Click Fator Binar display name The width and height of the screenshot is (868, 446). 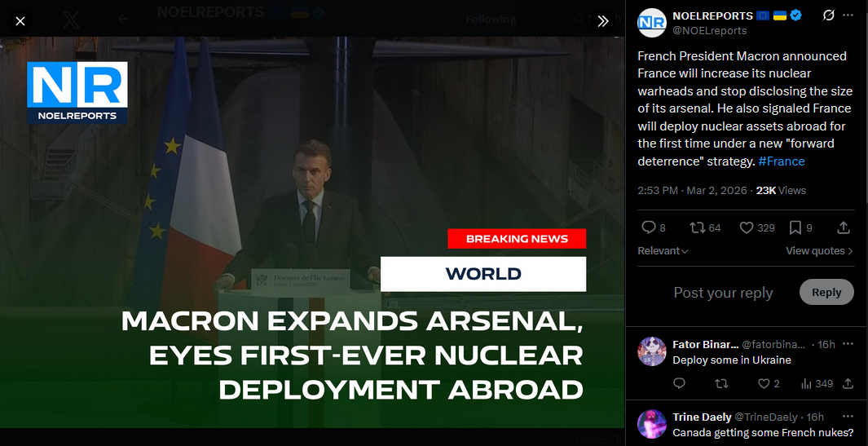[x=705, y=345]
